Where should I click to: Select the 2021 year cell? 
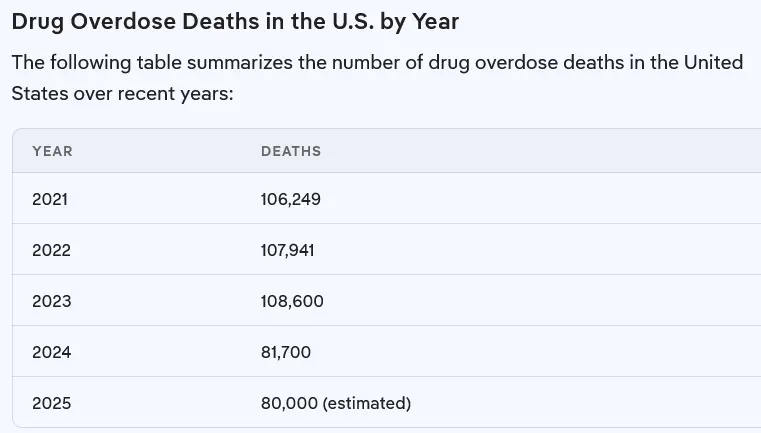pyautogui.click(x=50, y=199)
